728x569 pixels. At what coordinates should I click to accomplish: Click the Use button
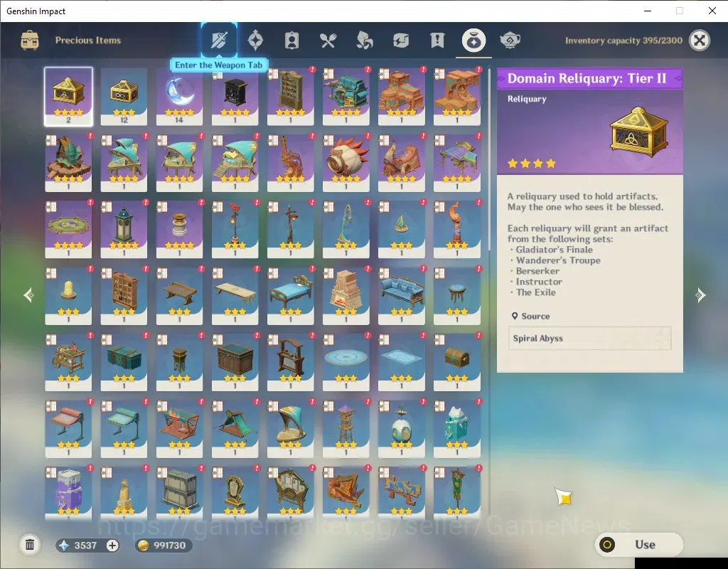click(639, 544)
